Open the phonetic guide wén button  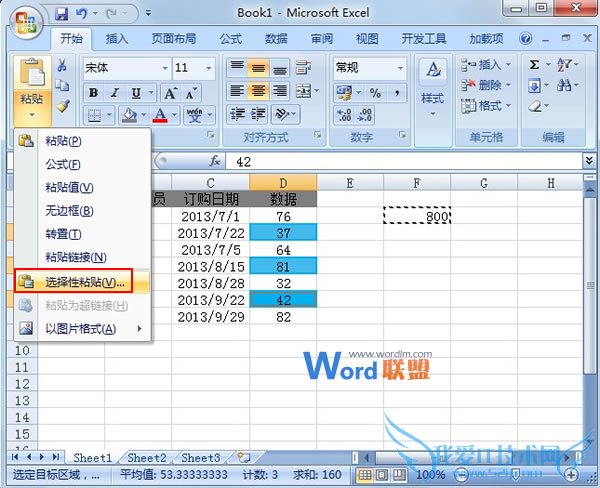coord(194,115)
